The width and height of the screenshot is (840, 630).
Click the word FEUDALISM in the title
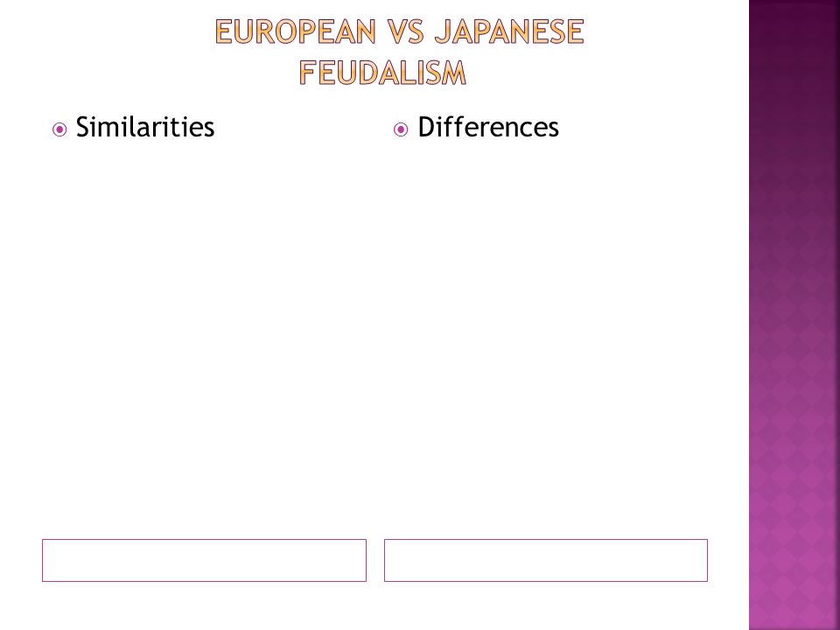[x=382, y=73]
